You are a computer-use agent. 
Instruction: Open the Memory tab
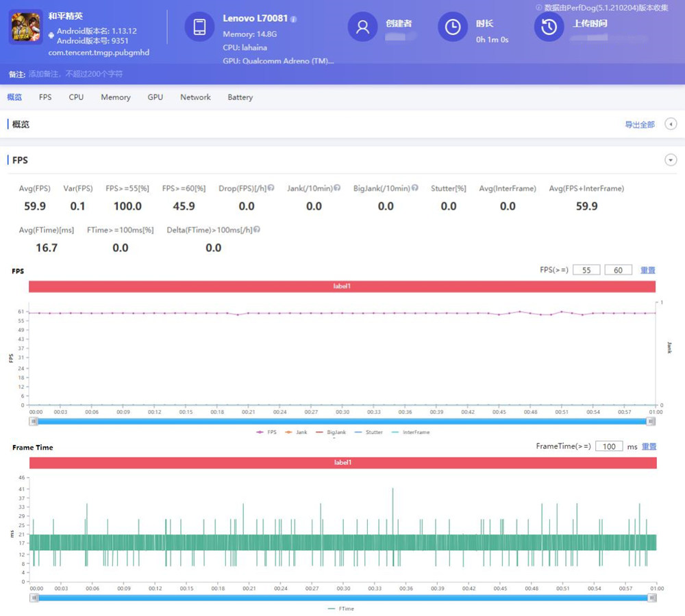click(116, 97)
